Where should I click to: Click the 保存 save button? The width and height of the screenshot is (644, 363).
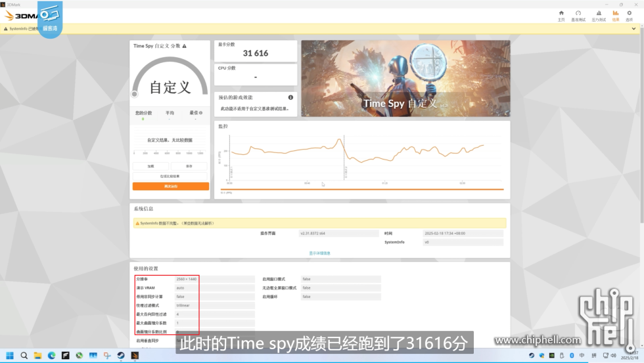click(x=189, y=166)
